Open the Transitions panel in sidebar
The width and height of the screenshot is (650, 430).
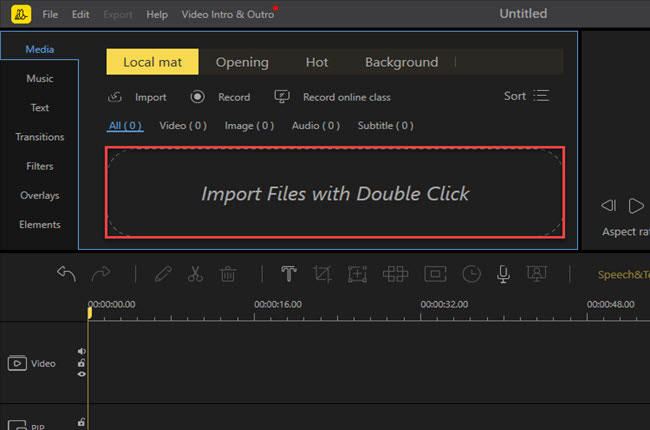tap(40, 137)
